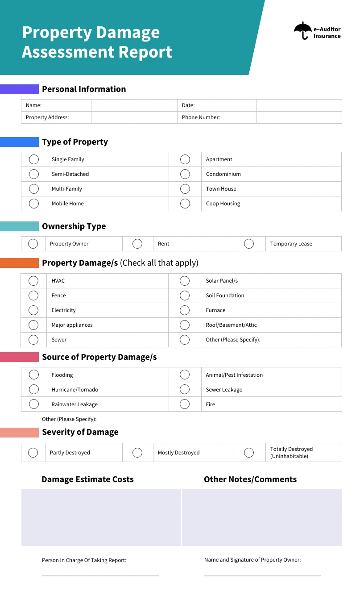Select Property Owner ownership type
Screen dimensions: 364x600
[x=33, y=244]
